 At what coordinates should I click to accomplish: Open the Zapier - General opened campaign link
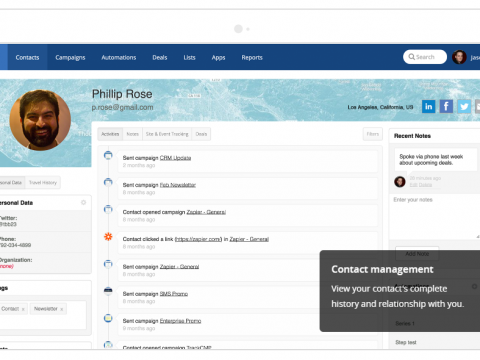pos(206,212)
